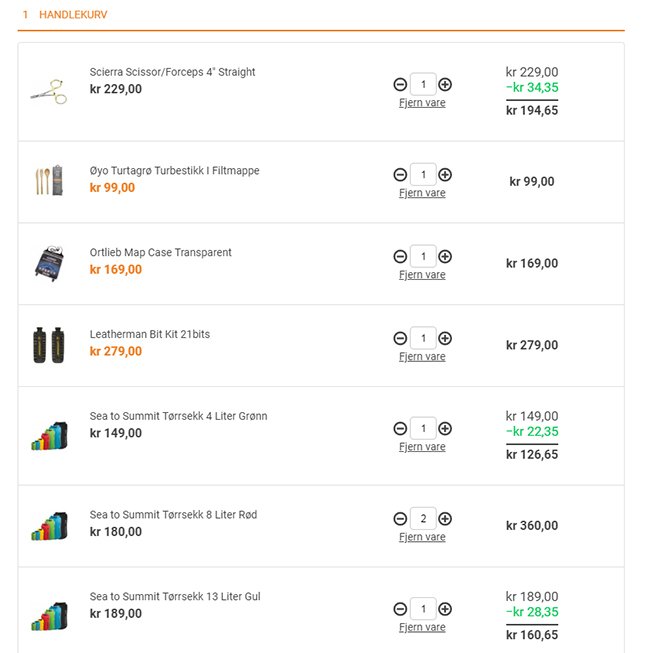Focus quantity field for Ortlieb Map Case
Screen dimensions: 650x653
423,257
